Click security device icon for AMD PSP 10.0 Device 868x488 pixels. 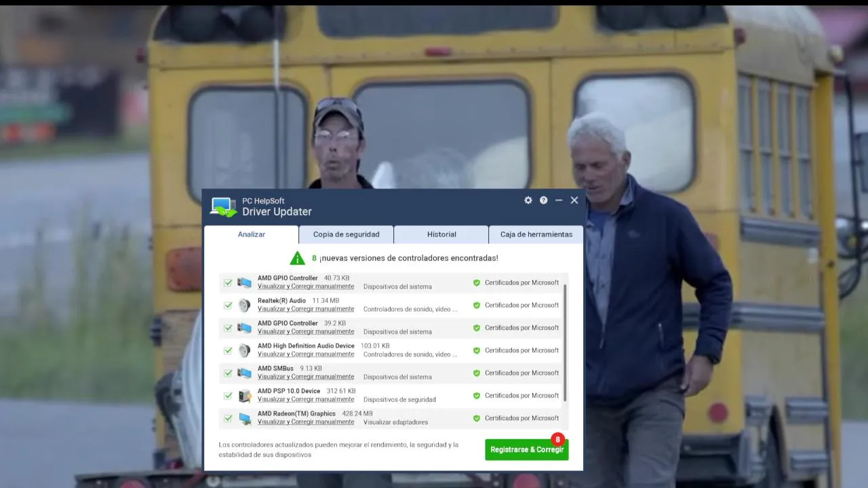[x=244, y=396]
